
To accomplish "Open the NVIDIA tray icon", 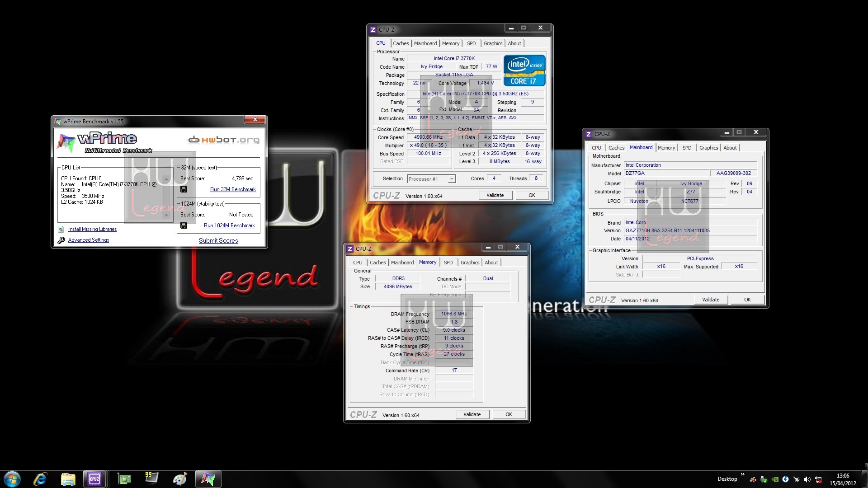I will tap(774, 479).
